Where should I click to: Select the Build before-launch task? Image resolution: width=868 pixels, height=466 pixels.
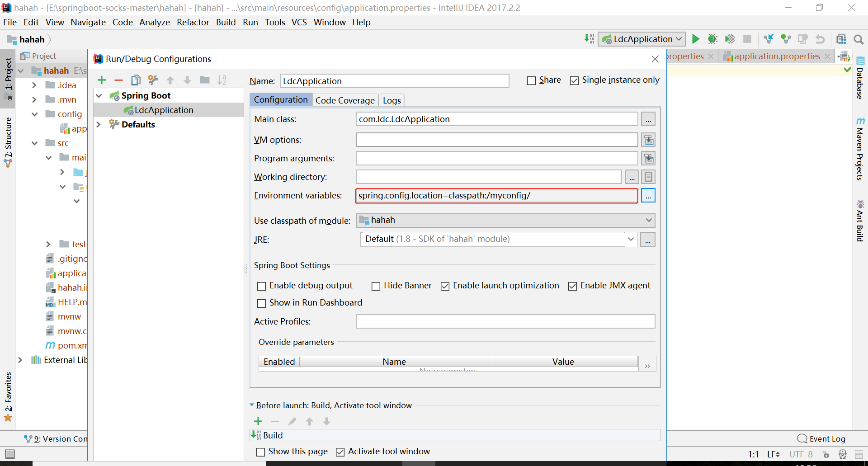coord(455,435)
